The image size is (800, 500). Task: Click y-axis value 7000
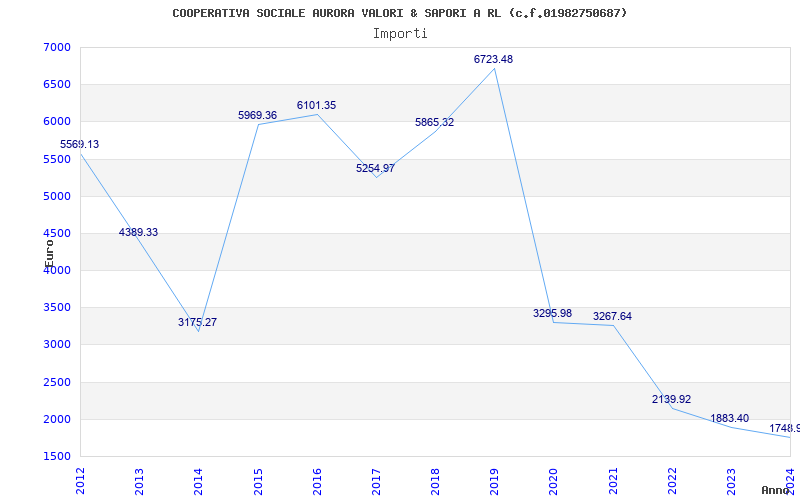(57, 47)
